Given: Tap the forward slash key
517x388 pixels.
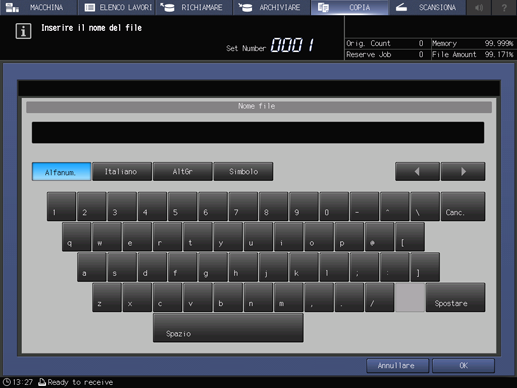Looking at the screenshot, I should pyautogui.click(x=380, y=297).
